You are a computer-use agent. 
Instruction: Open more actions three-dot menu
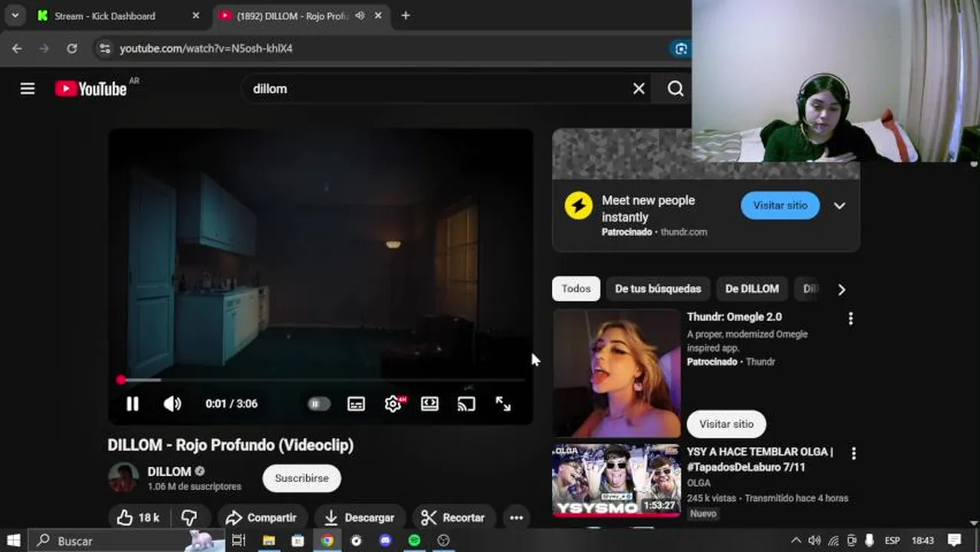tap(517, 517)
